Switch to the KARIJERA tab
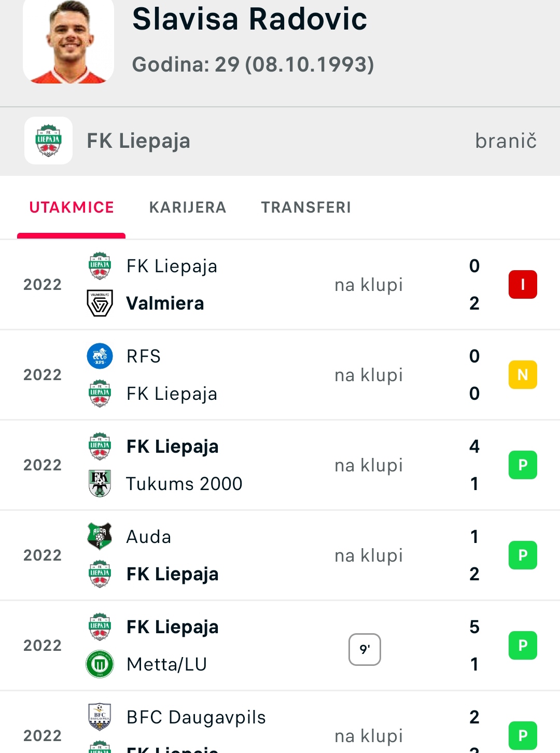This screenshot has width=560, height=753. click(x=188, y=207)
